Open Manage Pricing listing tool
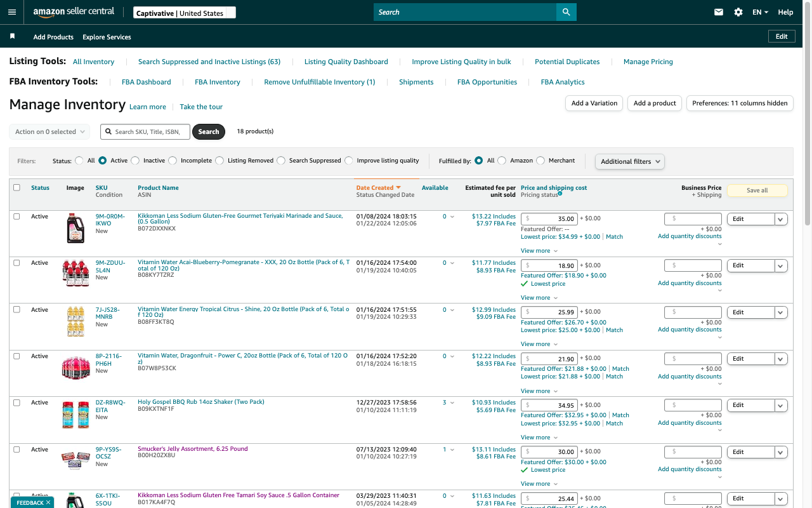This screenshot has height=508, width=812. coord(648,62)
